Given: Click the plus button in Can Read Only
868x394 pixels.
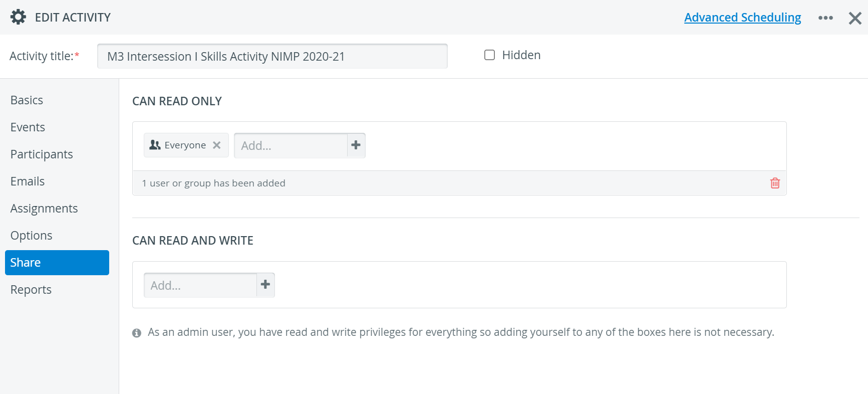Looking at the screenshot, I should tap(356, 145).
